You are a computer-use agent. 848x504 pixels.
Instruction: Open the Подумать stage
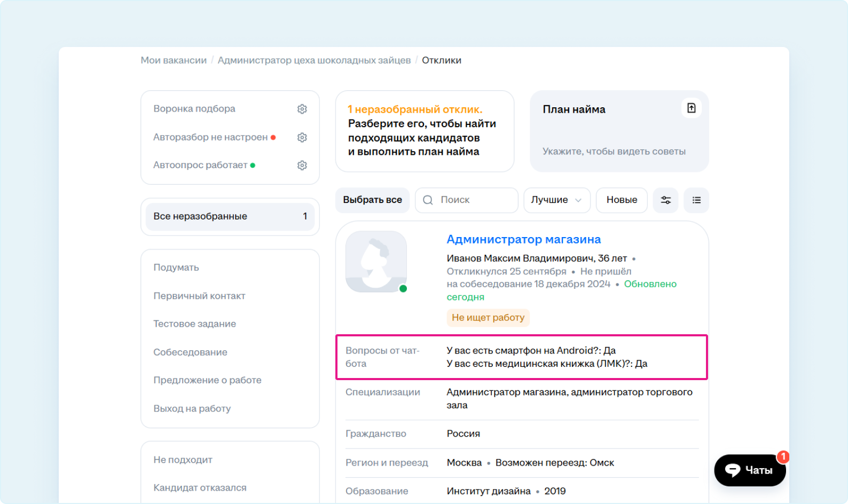(x=176, y=267)
